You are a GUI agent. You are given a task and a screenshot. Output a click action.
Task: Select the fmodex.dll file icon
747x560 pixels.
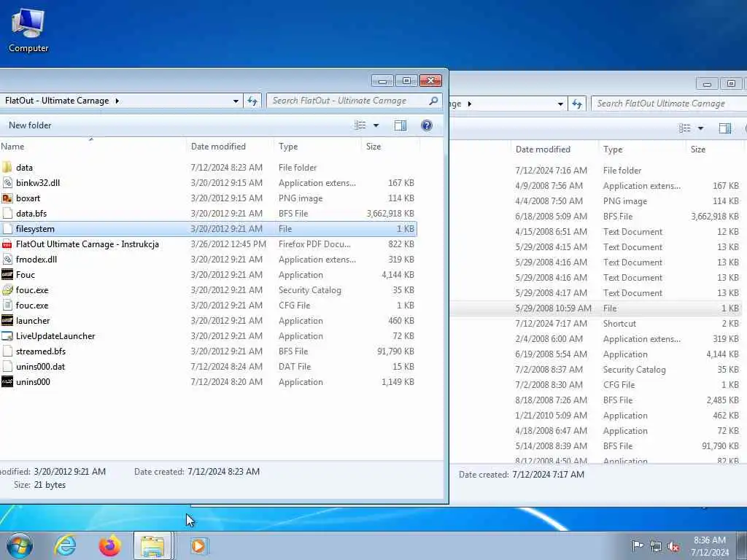tap(7, 260)
